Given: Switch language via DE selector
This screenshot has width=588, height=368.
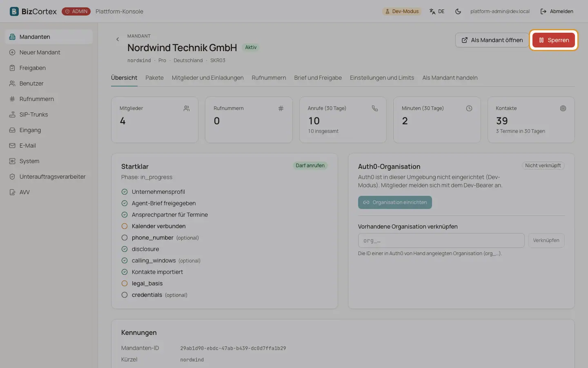Looking at the screenshot, I should (x=437, y=11).
